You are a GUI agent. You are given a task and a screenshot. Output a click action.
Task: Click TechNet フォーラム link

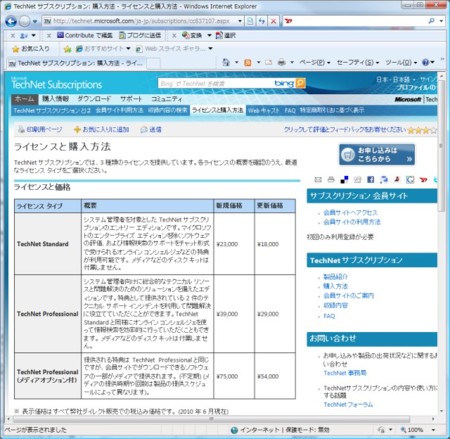point(348,405)
